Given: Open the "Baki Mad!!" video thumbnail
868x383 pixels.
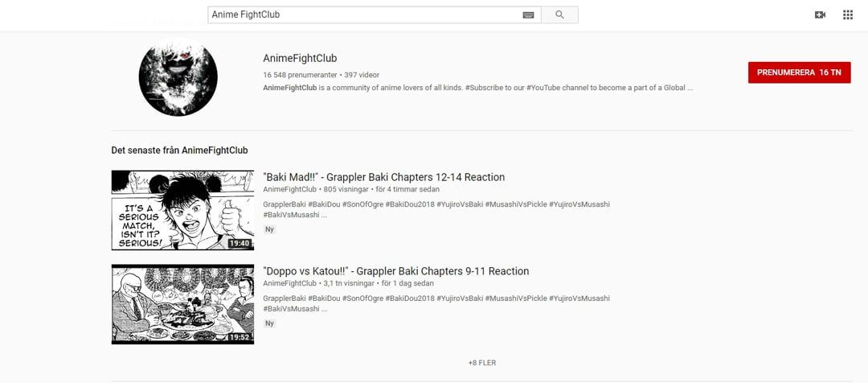Looking at the screenshot, I should pyautogui.click(x=182, y=210).
